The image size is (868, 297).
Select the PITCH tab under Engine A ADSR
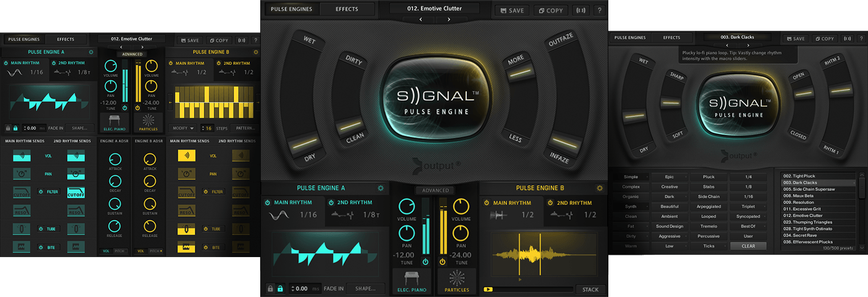pyautogui.click(x=120, y=251)
